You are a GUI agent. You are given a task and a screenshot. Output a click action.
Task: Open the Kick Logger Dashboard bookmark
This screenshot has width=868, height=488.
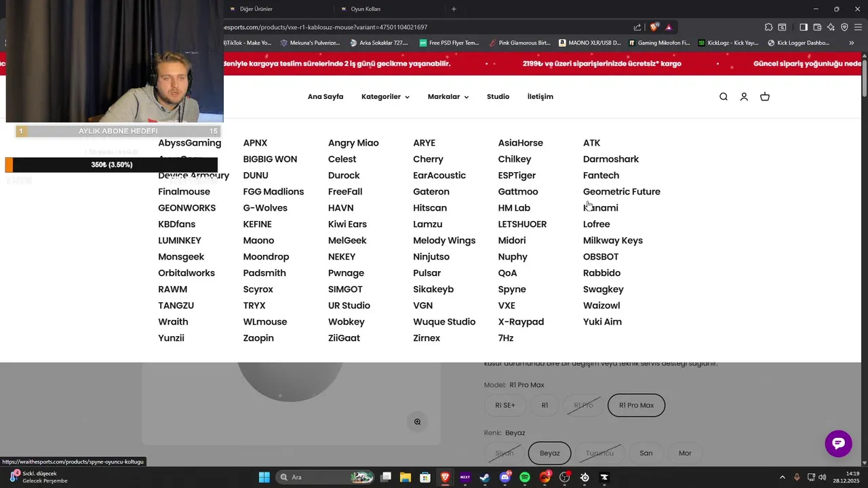tap(799, 43)
